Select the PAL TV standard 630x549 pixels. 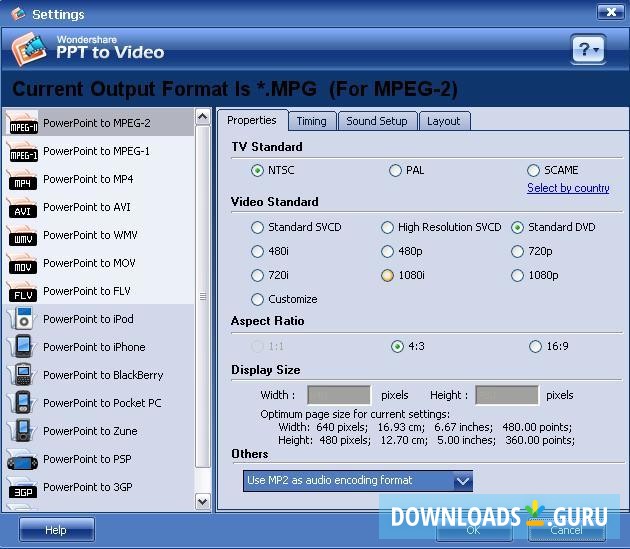[x=395, y=170]
